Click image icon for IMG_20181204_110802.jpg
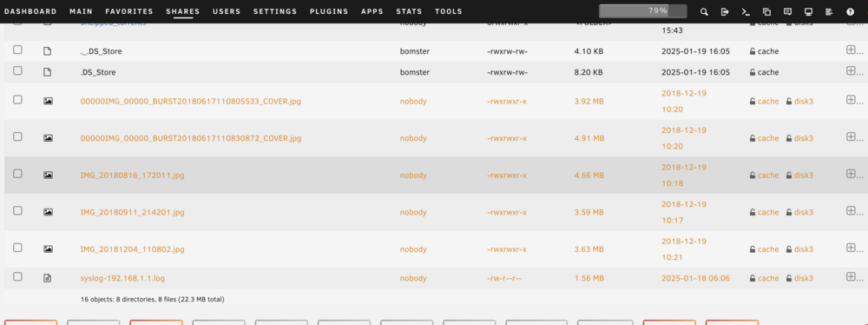 (48, 249)
